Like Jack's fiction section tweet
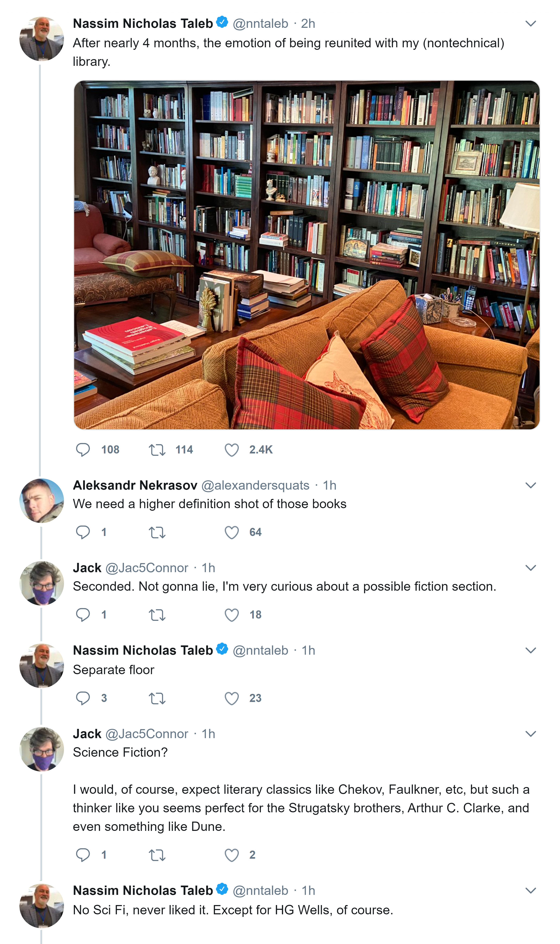560x944 pixels. (x=232, y=615)
